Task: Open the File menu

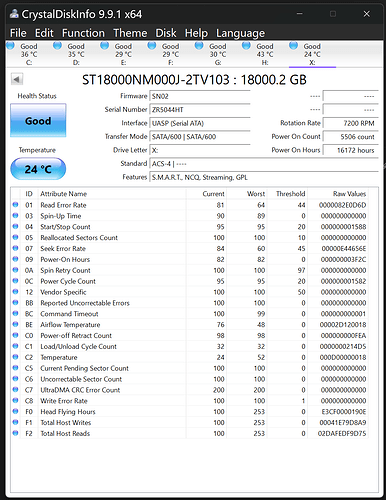Action: (18, 33)
